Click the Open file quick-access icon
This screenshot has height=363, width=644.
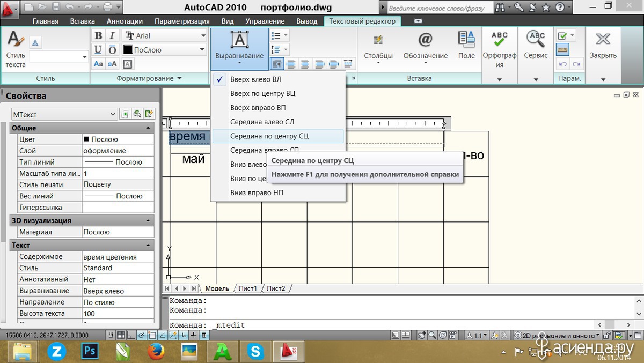coord(42,8)
